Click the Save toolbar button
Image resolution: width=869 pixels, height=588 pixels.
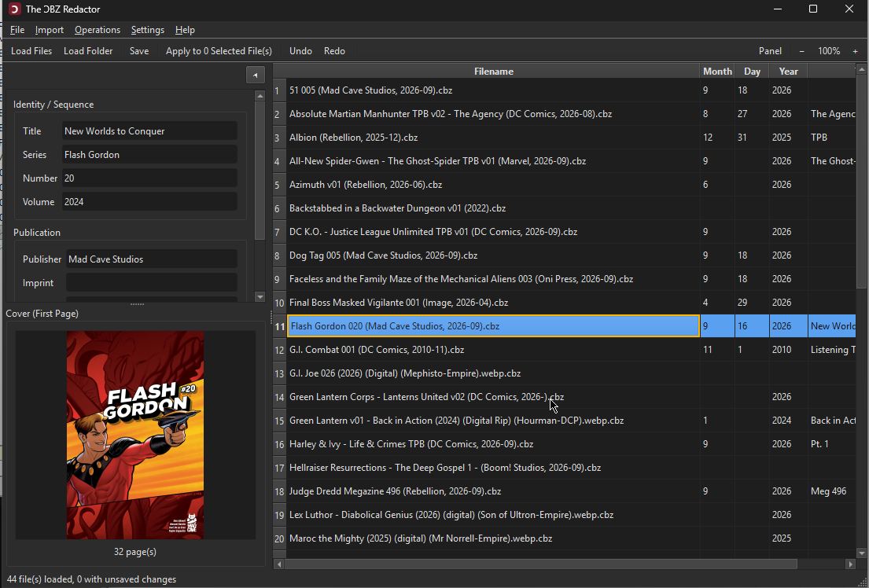tap(139, 51)
